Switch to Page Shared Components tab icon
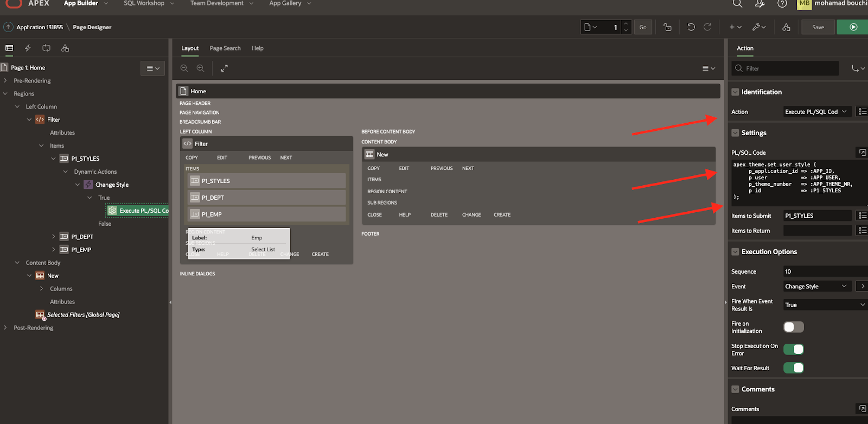Viewport: 868px width, 424px height. pos(65,48)
